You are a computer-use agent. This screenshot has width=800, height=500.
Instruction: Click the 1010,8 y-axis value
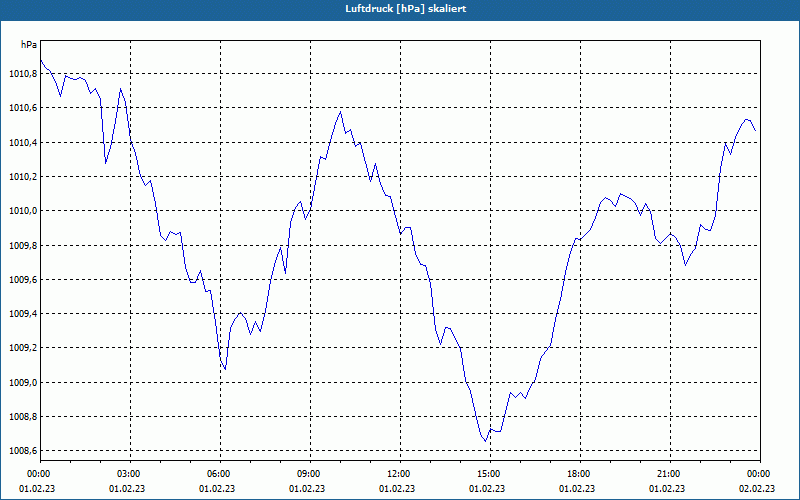23,74
